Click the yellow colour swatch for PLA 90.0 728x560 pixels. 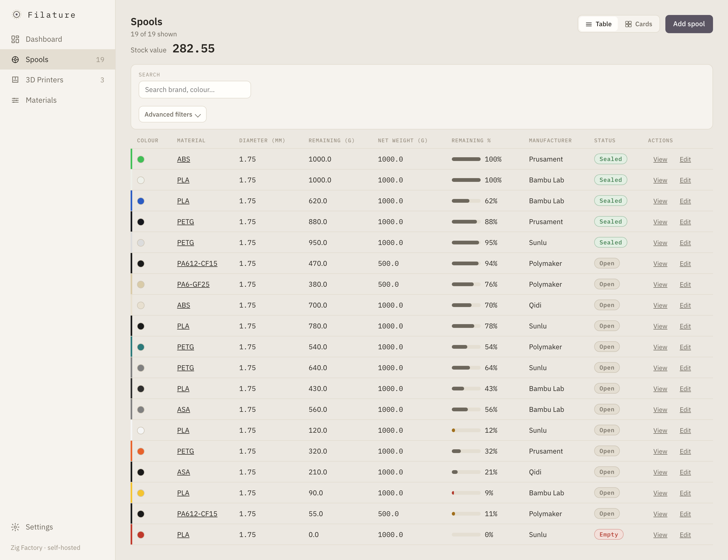click(x=141, y=493)
